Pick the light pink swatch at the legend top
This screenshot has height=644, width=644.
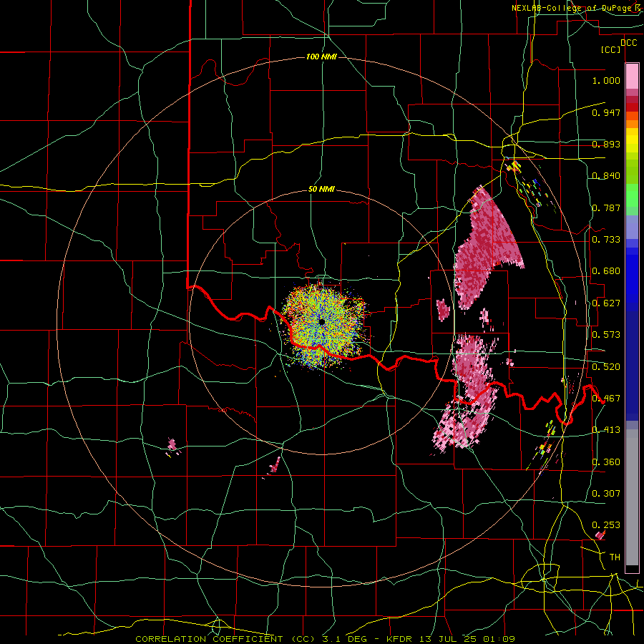(632, 76)
